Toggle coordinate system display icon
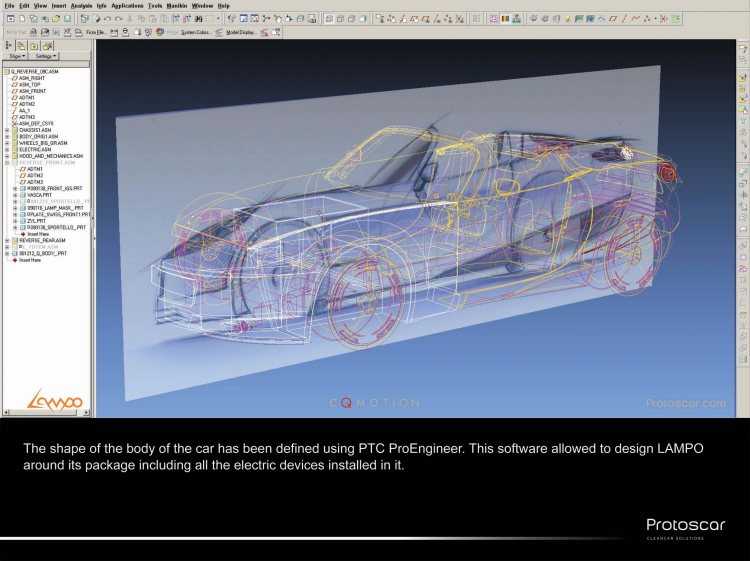 [459, 19]
